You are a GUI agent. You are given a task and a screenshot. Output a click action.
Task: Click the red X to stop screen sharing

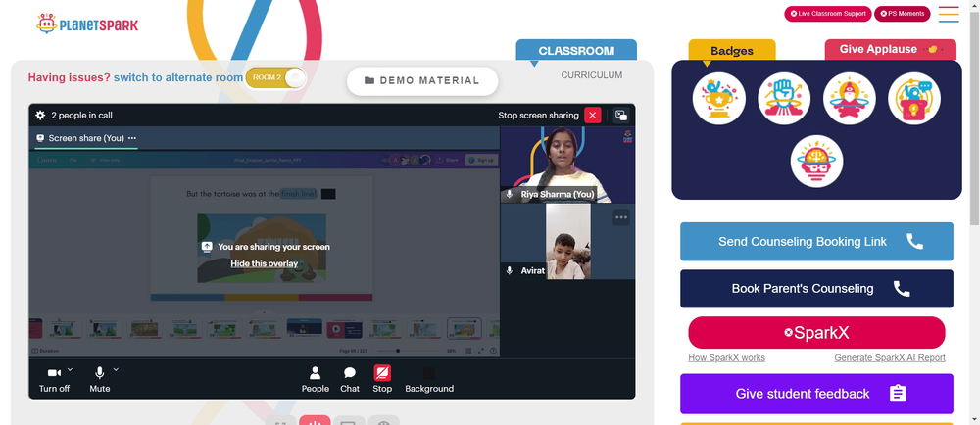coord(593,115)
